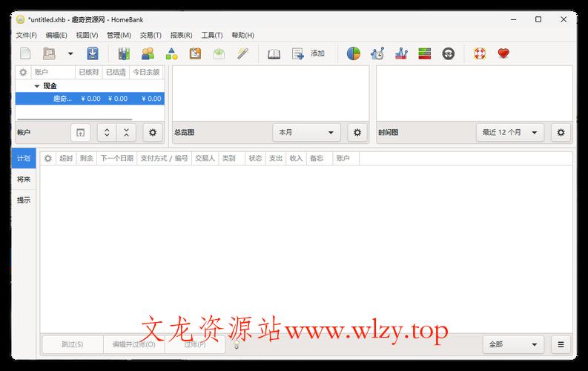Open the Assignments magic wand icon
Image resolution: width=588 pixels, height=371 pixels.
pos(242,53)
